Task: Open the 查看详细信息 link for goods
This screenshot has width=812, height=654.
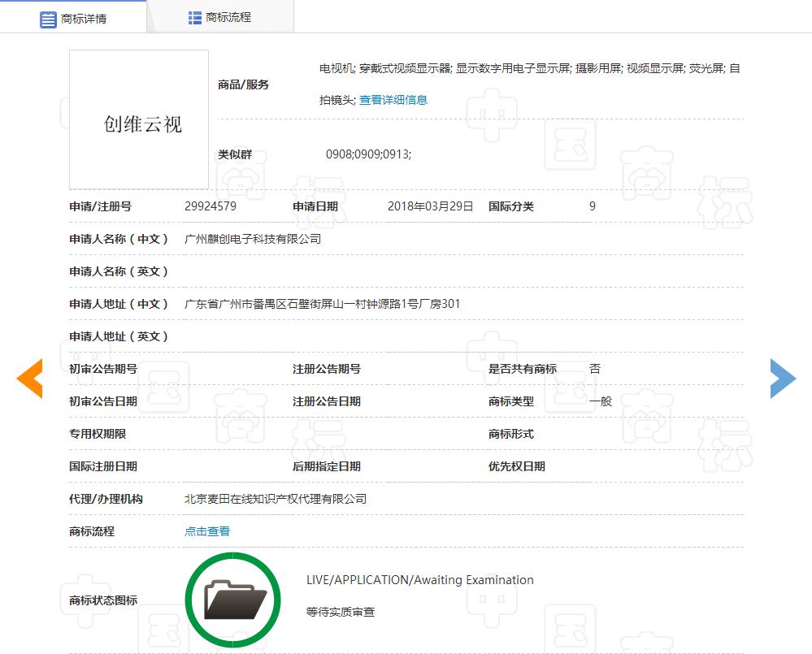Action: pyautogui.click(x=393, y=100)
